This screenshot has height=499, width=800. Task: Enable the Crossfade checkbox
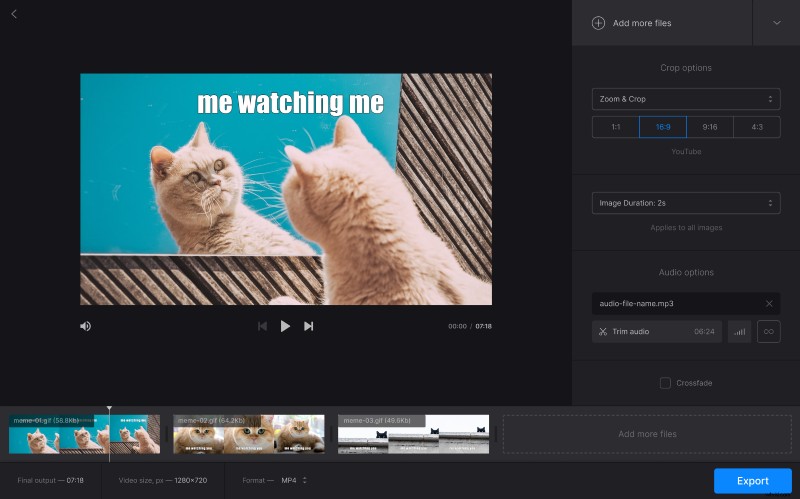(665, 383)
